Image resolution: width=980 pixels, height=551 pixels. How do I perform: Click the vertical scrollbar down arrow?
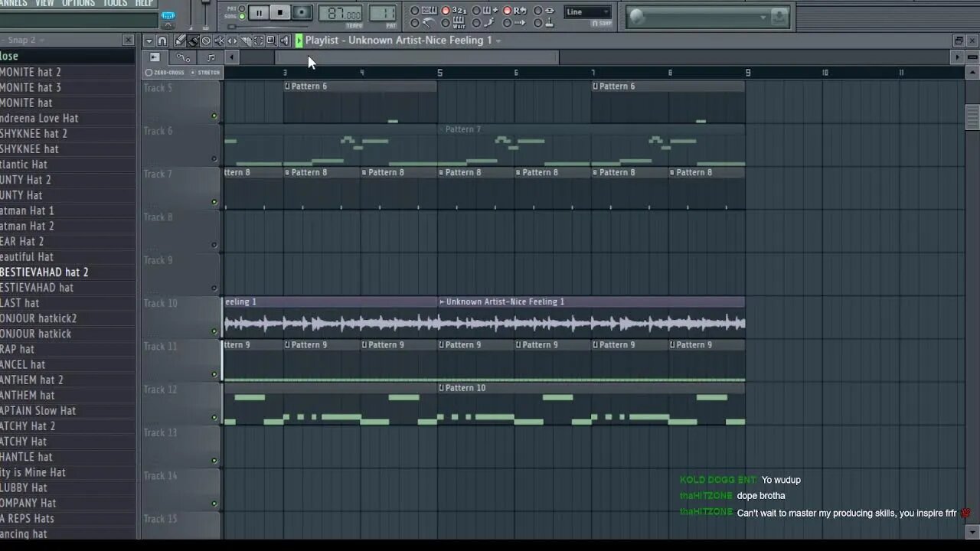[x=972, y=532]
